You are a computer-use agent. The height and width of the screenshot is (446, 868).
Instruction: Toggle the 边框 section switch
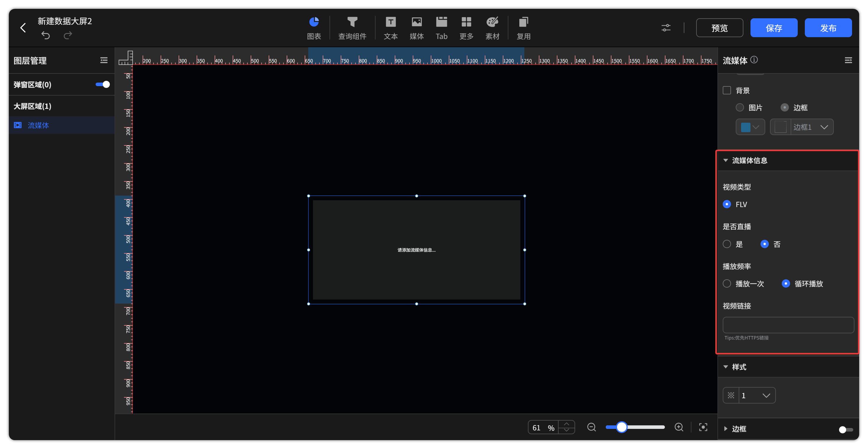pyautogui.click(x=846, y=429)
